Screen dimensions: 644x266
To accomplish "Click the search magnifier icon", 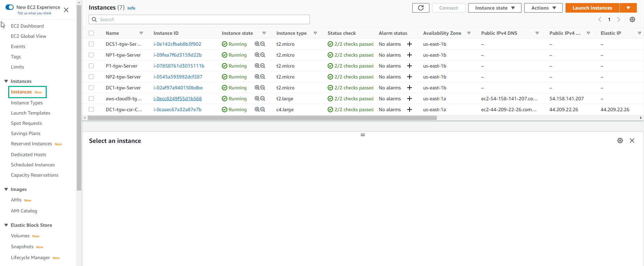I will (x=95, y=19).
